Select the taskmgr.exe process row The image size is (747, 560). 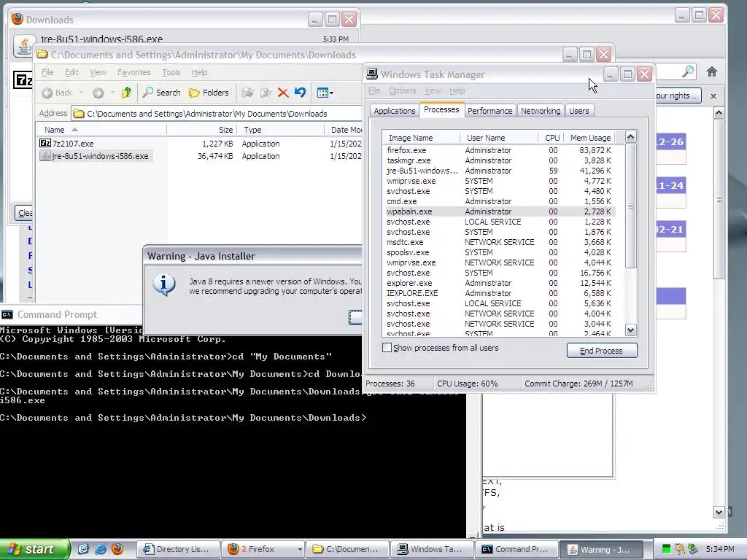tap(499, 160)
